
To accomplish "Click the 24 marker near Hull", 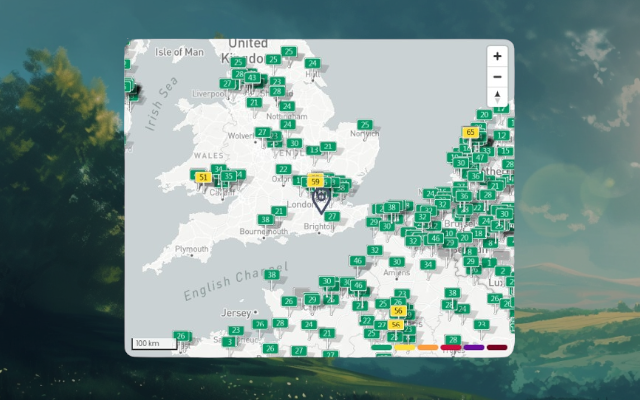I will coord(312,63).
